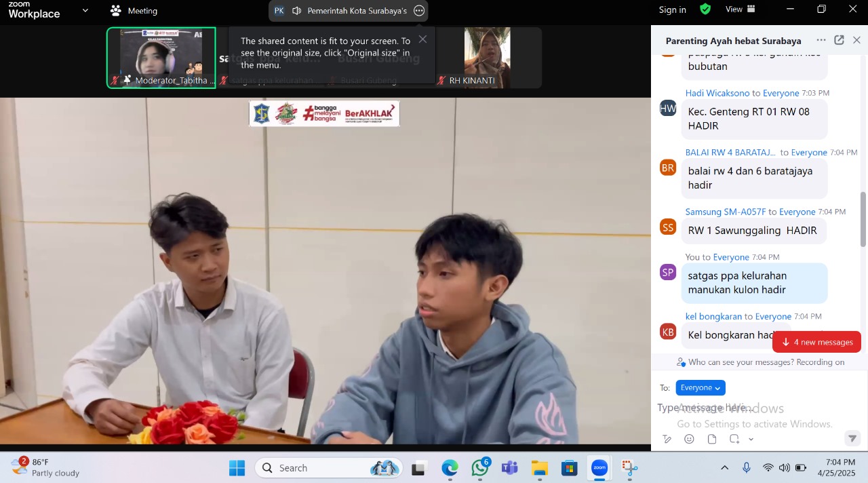Click the Zoom icon on the taskbar
Viewport: 868px width, 483px height.
599,468
